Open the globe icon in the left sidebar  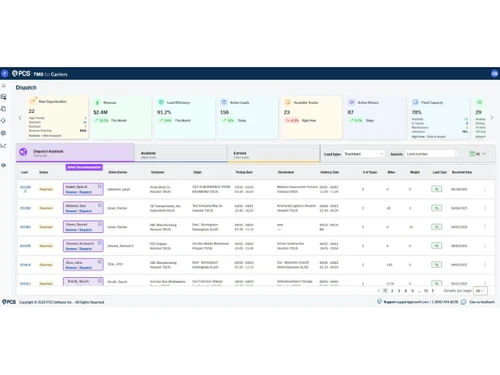tap(4, 133)
